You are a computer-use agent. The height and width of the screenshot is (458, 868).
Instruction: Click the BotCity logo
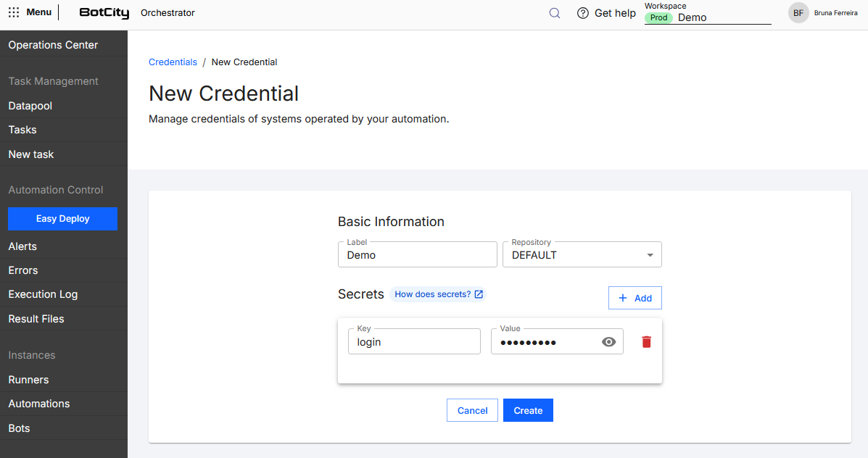[x=104, y=13]
